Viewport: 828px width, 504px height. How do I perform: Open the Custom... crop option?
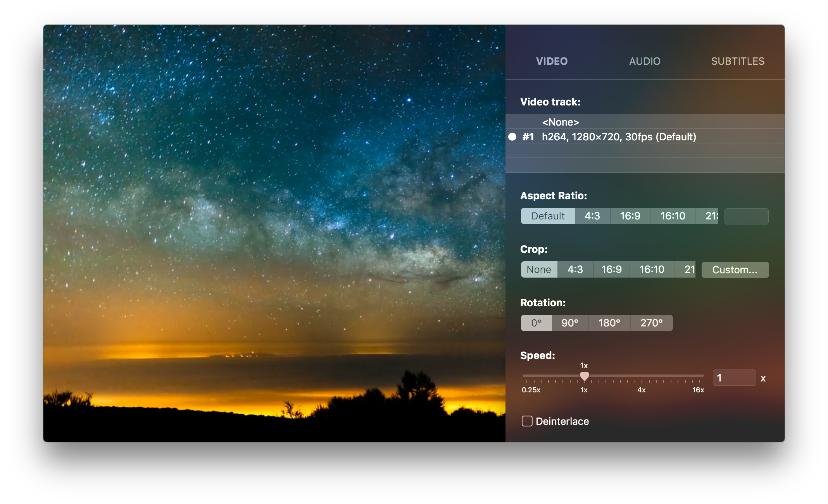(x=735, y=270)
